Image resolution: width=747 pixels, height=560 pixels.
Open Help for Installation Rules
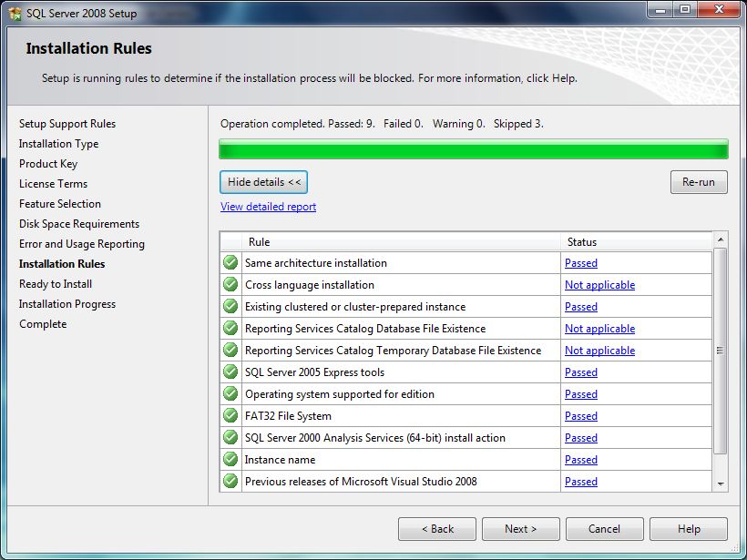[x=689, y=529]
